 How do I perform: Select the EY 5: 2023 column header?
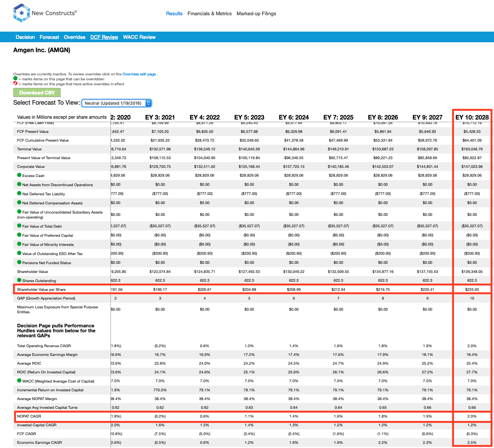(x=249, y=117)
